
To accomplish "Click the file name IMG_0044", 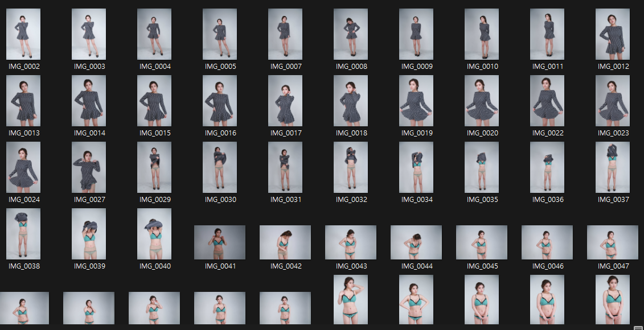I will pyautogui.click(x=417, y=266).
